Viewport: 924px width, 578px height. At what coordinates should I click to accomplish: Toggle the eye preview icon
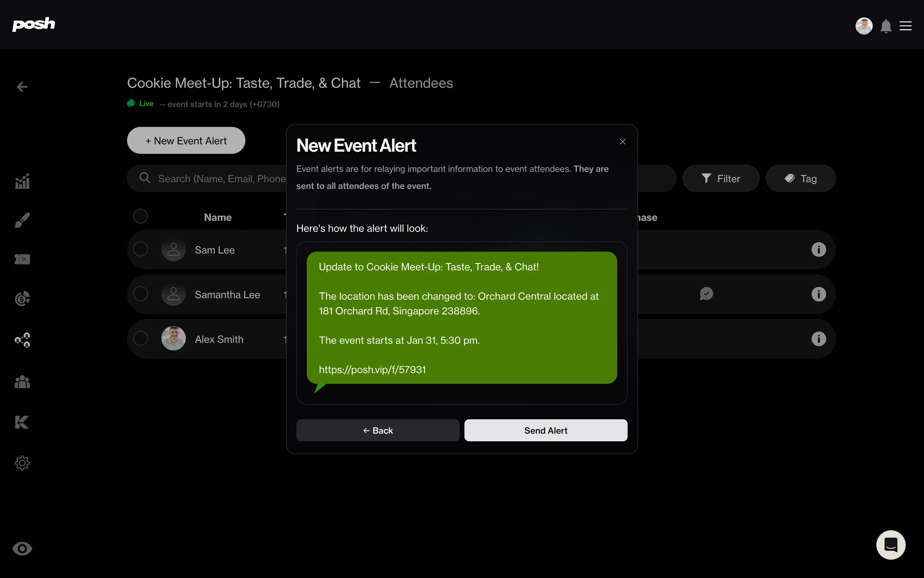click(x=22, y=549)
